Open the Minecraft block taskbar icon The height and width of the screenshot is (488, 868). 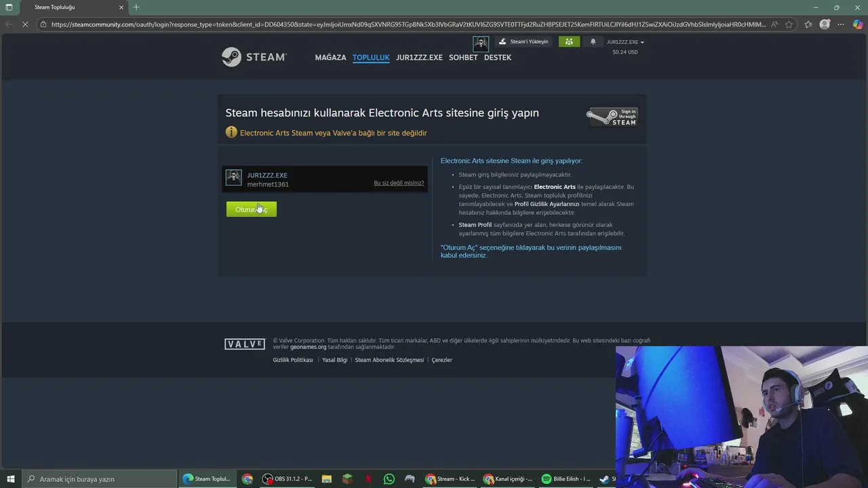pos(348,479)
